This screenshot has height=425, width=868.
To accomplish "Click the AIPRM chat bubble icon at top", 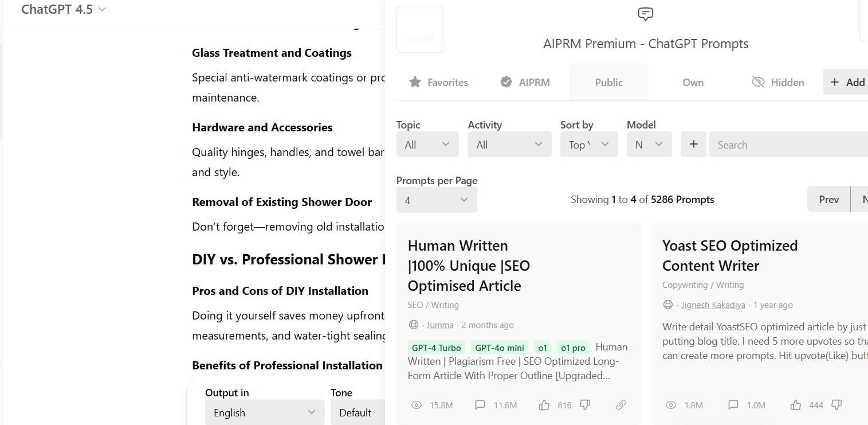I will click(x=646, y=14).
